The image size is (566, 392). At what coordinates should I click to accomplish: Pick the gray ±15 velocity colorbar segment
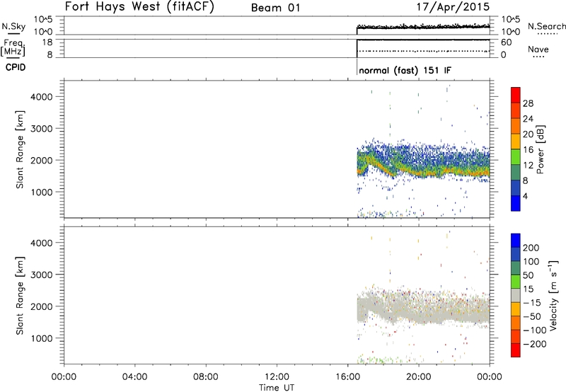click(x=516, y=296)
